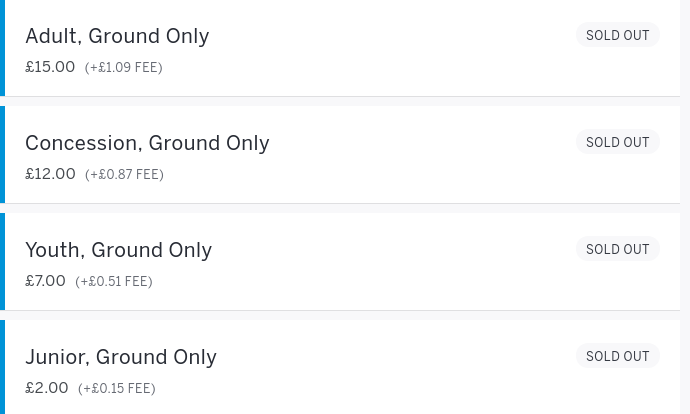Click the +£1.09 fee text
This screenshot has height=414, width=690.
(x=124, y=68)
